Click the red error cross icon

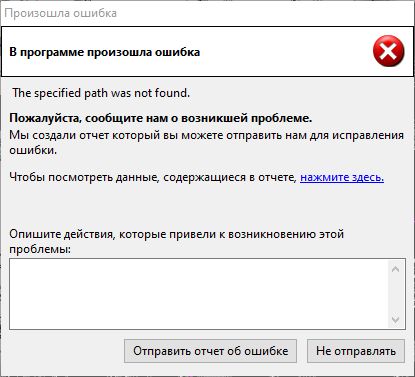(388, 51)
